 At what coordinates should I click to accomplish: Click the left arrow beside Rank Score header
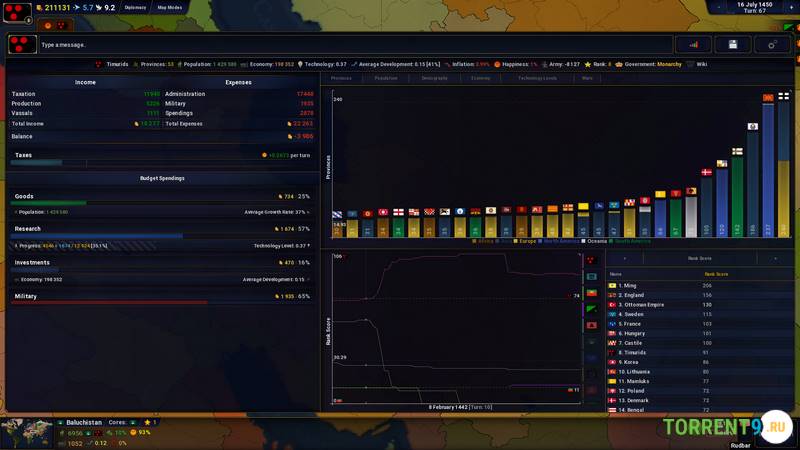[x=625, y=258]
